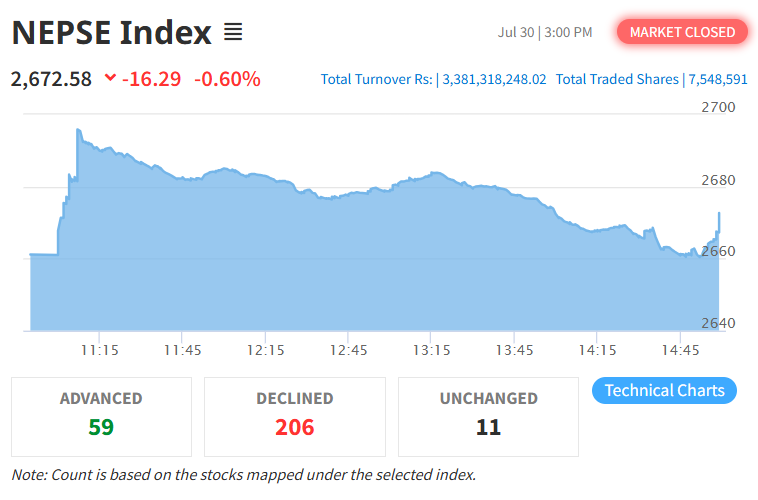Click the 14:45 time axis label
This screenshot has width=758, height=500.
(680, 350)
